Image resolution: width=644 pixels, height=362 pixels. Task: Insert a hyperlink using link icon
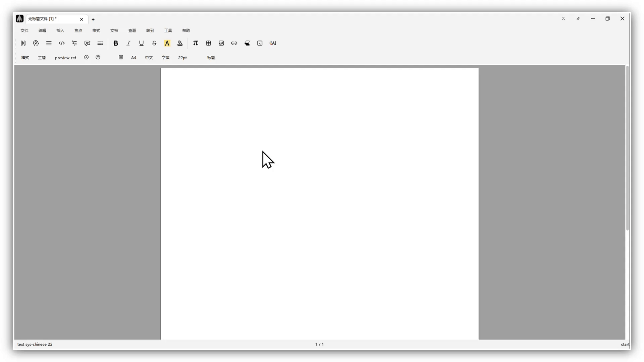click(234, 43)
